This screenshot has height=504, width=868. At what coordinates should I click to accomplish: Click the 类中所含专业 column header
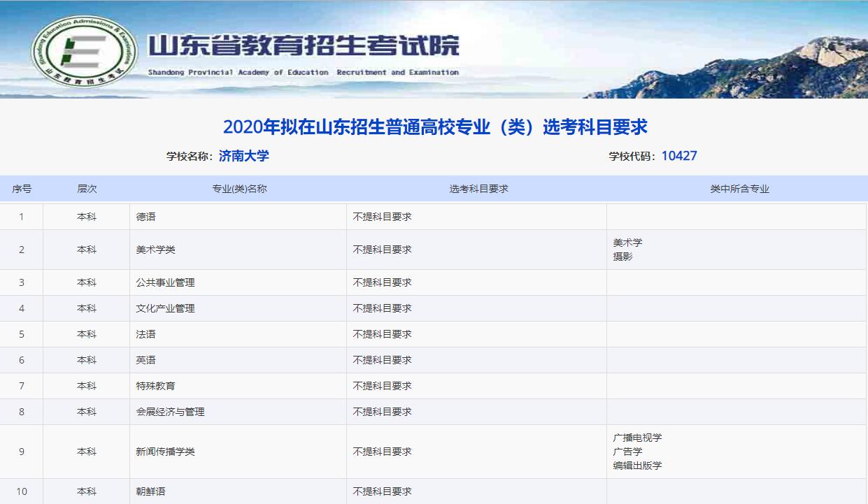coord(739,189)
